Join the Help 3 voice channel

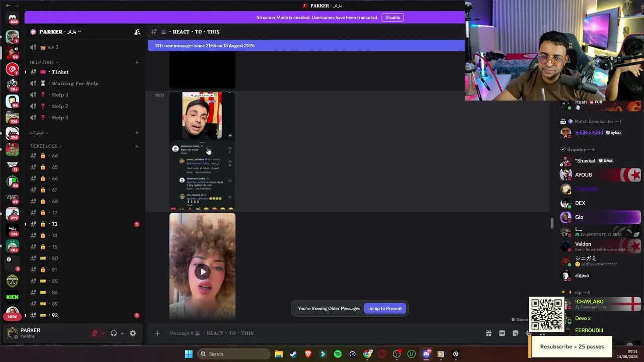pos(85,118)
